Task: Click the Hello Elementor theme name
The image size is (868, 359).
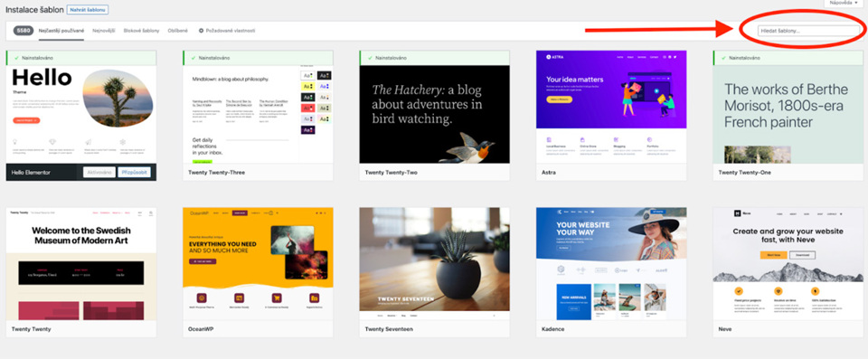Action: pos(31,173)
